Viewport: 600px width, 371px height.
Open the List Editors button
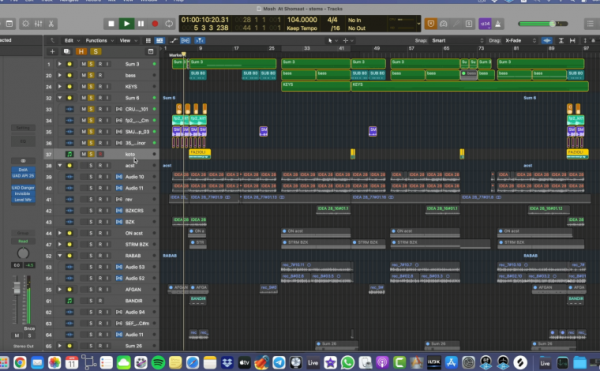pyautogui.click(x=590, y=24)
